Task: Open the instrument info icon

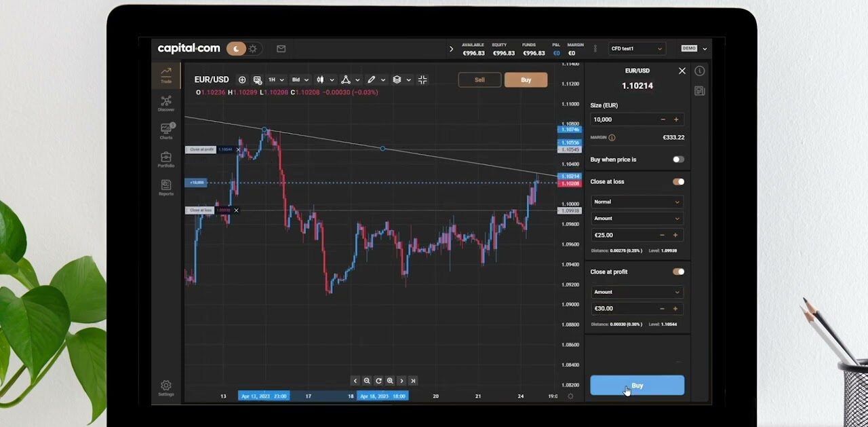Action: pos(700,71)
